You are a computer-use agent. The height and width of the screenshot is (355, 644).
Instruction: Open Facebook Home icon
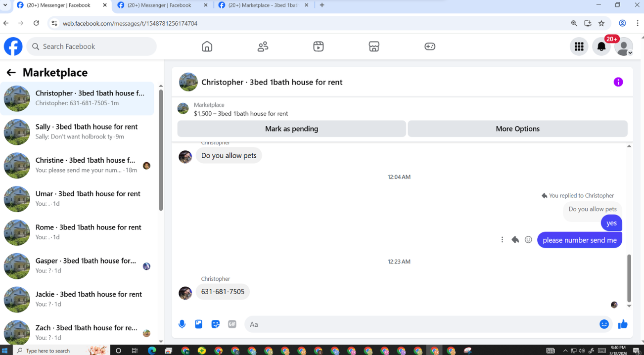[207, 46]
